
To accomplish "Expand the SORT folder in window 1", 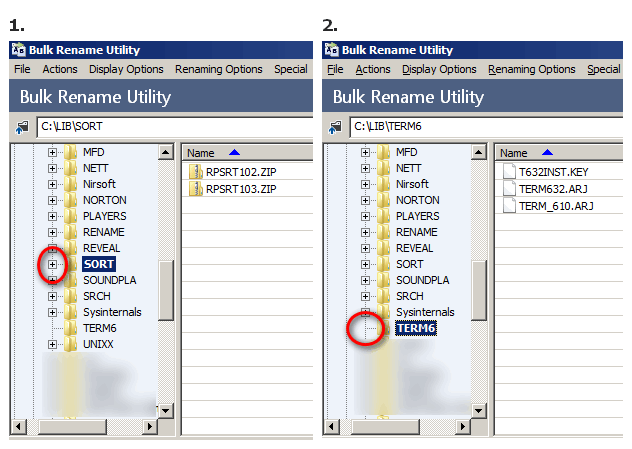I will pyautogui.click(x=52, y=264).
